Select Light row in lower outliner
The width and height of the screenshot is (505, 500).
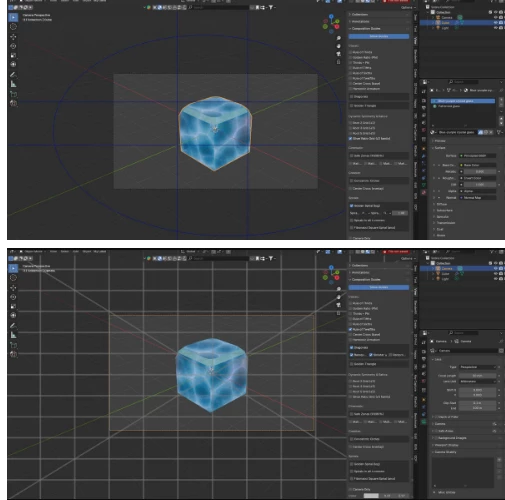462,279
